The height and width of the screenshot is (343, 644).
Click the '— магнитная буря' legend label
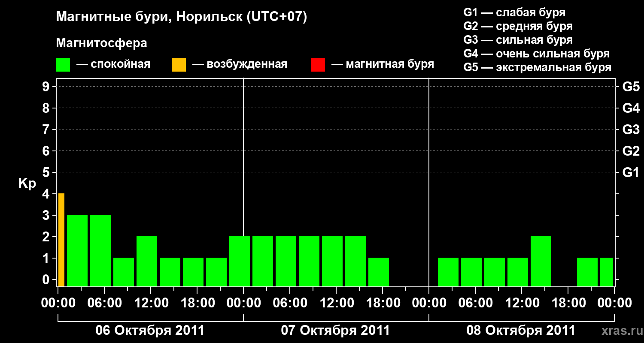click(383, 64)
